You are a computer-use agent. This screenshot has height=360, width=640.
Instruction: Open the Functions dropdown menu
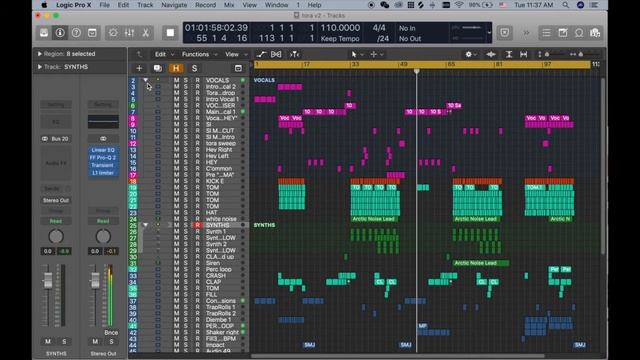[200, 54]
